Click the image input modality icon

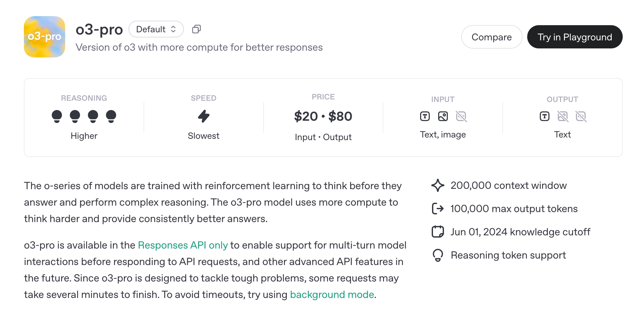[443, 116]
